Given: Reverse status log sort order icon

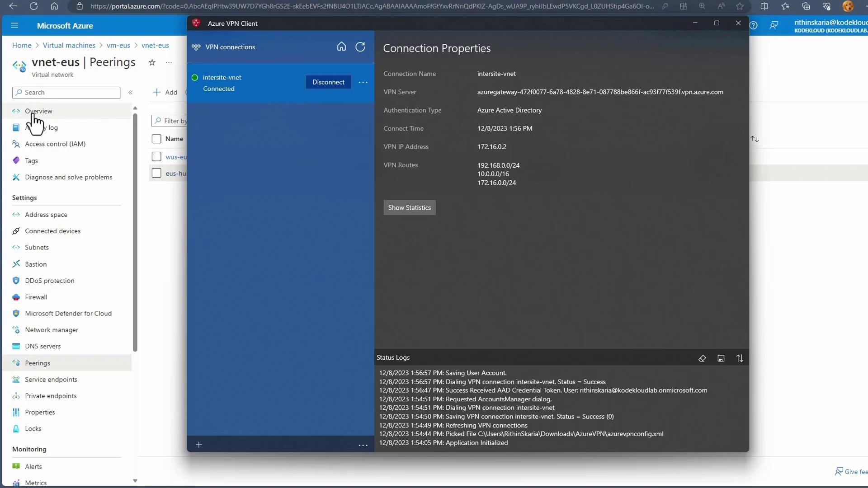Looking at the screenshot, I should coord(740,358).
